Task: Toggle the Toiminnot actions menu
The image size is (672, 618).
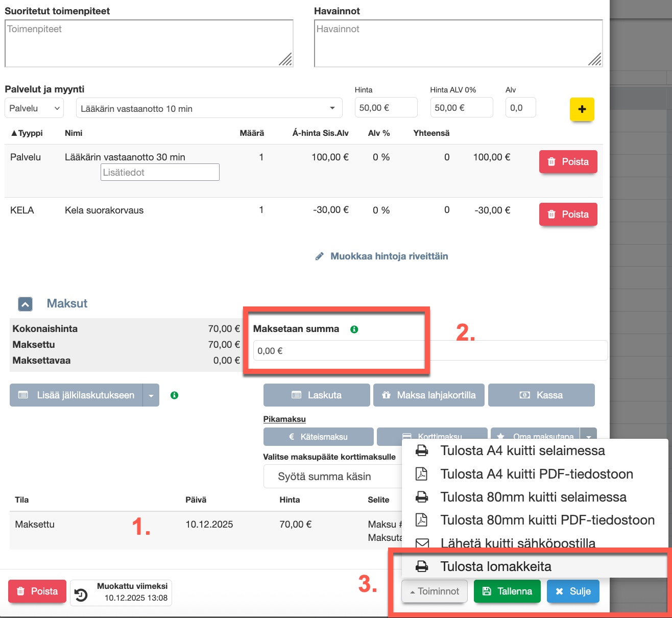Action: [435, 591]
